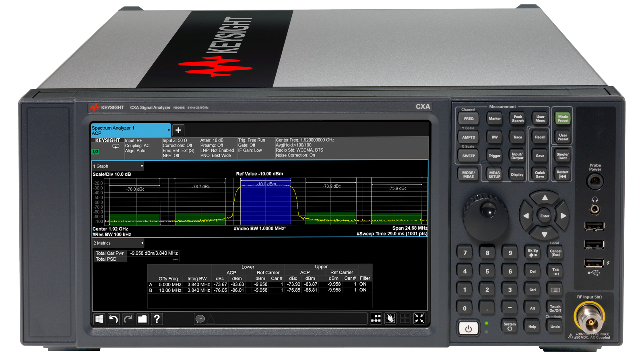Click the full-screen expand icon at bottom right
644x362 pixels.
click(x=419, y=319)
